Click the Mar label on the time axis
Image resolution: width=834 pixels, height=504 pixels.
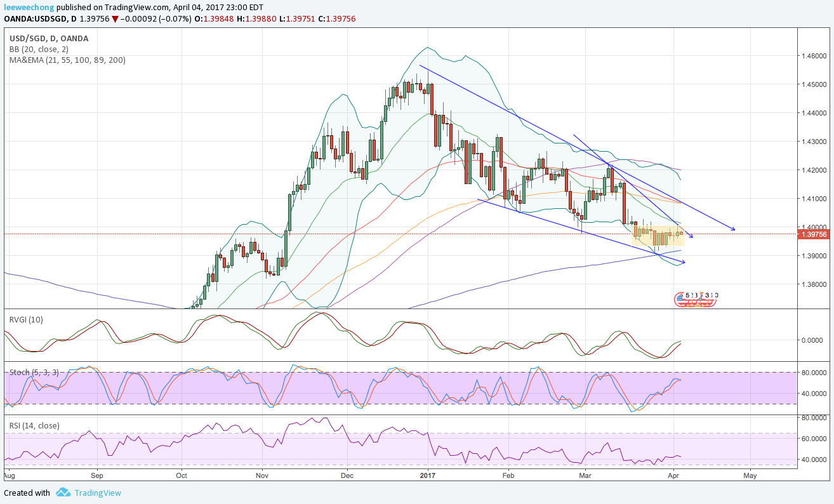click(x=585, y=474)
